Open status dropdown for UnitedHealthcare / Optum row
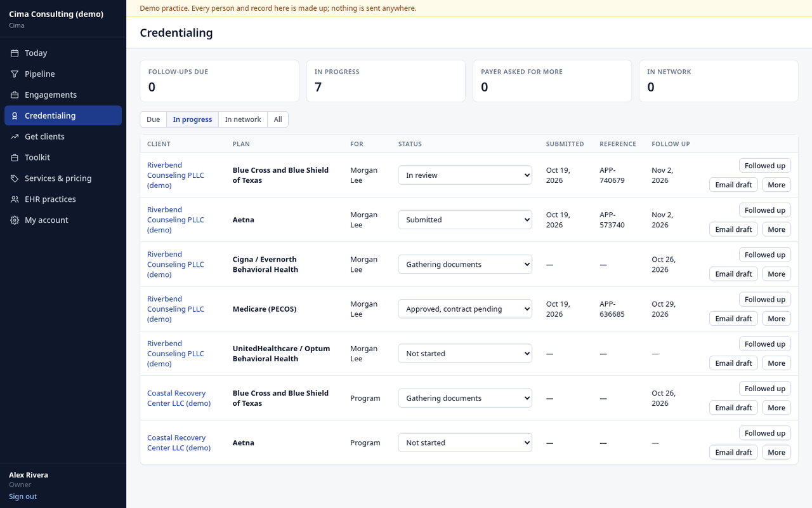Screen dimensions: 812x508 [465, 354]
